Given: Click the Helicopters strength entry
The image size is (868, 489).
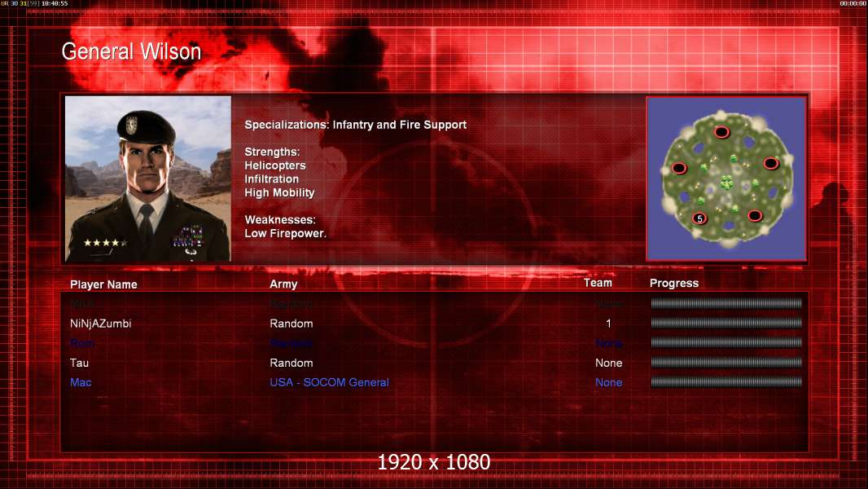Looking at the screenshot, I should point(275,165).
